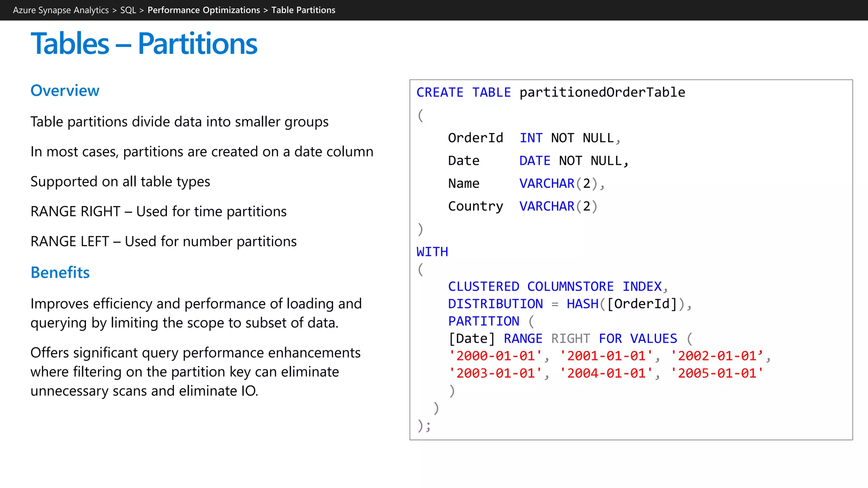Screen dimensions: 868x488
Task: Click the 'Overview' heading
Action: tap(65, 91)
